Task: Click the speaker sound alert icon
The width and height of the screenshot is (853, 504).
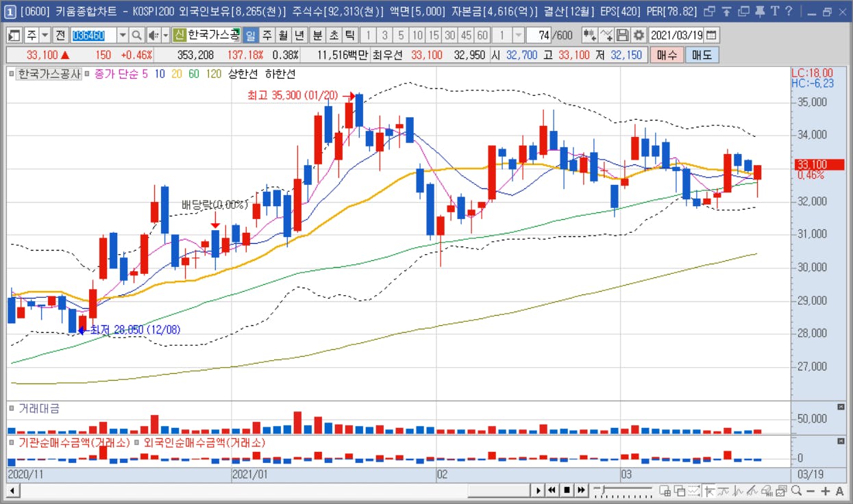Action: pos(153,35)
